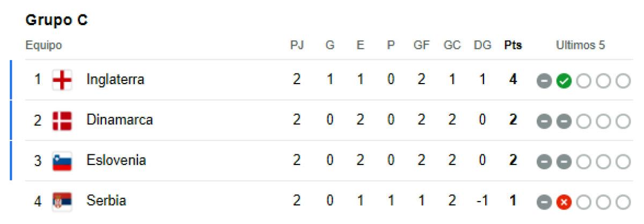
Task: Click the Ultimos 5 column header
Action: tap(580, 46)
